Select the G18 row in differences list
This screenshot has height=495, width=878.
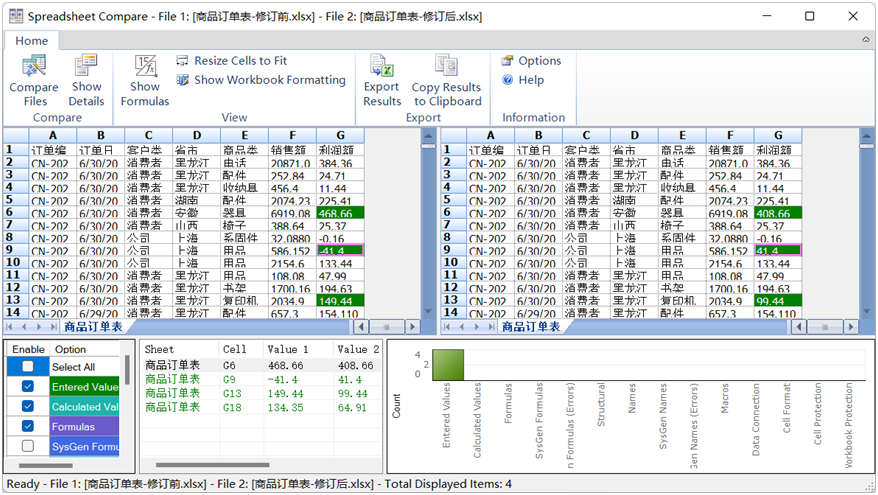(261, 408)
